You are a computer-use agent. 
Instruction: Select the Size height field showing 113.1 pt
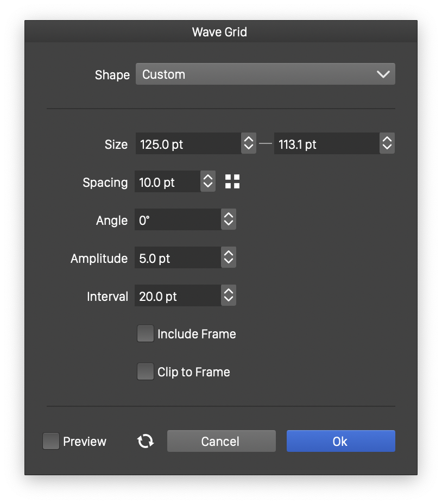326,144
